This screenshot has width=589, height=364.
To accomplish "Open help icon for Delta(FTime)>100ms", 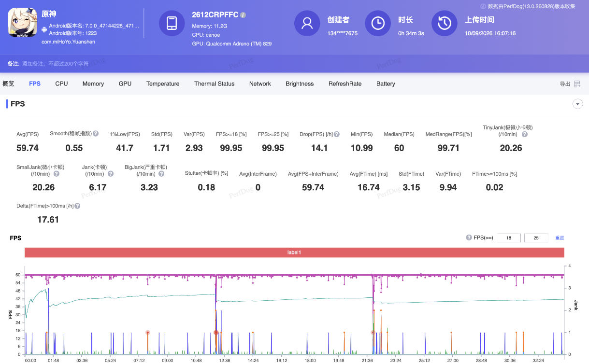I will (77, 206).
